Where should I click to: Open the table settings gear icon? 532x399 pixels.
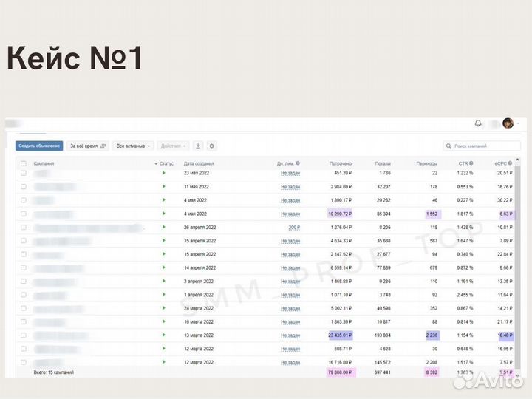(211, 146)
